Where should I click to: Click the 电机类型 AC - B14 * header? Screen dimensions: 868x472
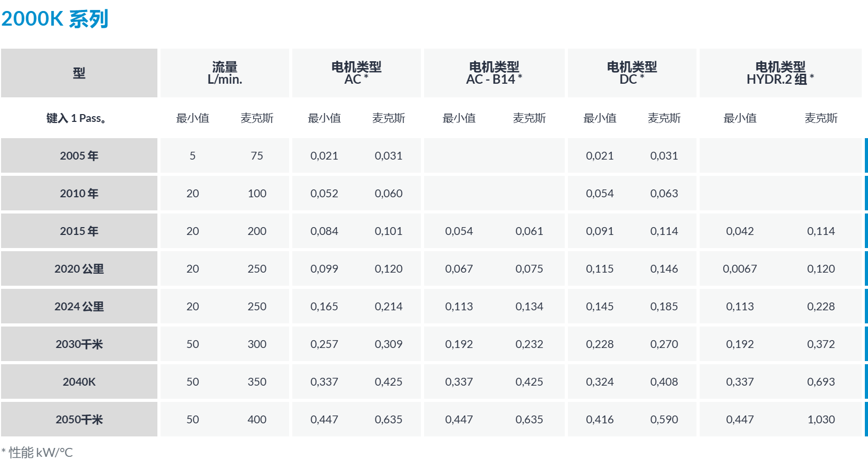[x=494, y=73]
